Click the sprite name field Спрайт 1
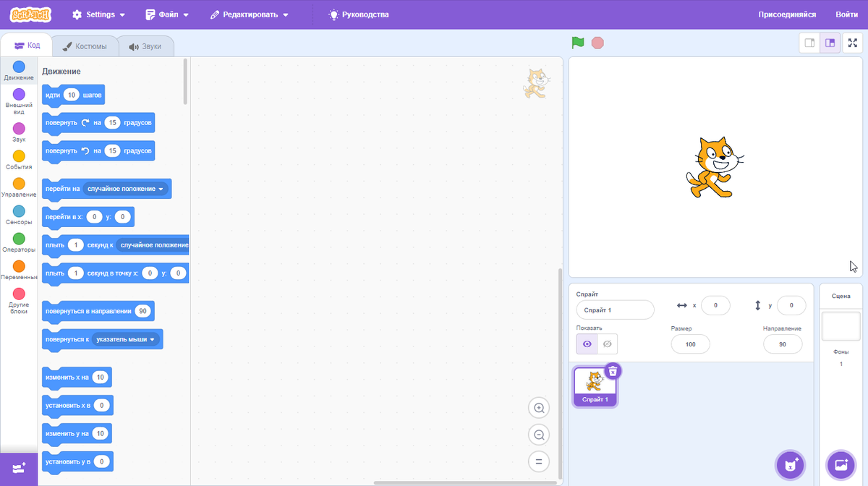 tap(615, 310)
